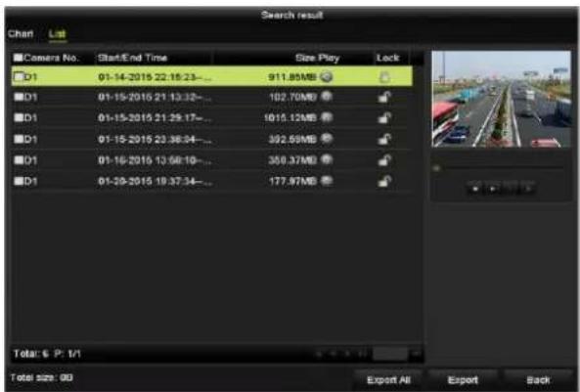Click the Lock column header
This screenshot has height=392, width=580.
point(387,58)
